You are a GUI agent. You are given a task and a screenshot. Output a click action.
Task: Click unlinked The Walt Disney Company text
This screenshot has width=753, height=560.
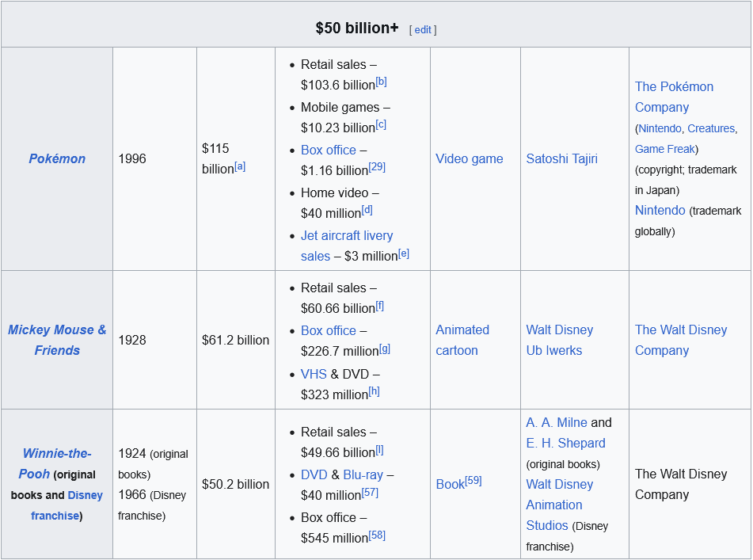pyautogui.click(x=681, y=484)
